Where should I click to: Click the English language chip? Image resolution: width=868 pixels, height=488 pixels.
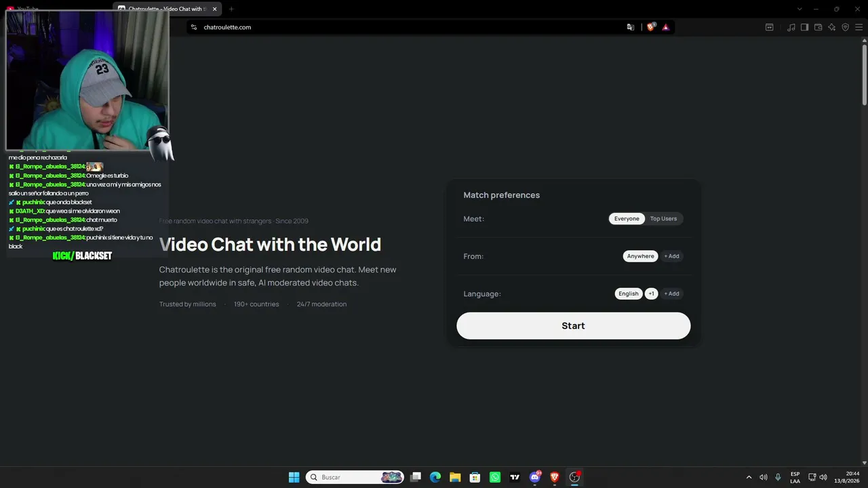[x=628, y=293]
